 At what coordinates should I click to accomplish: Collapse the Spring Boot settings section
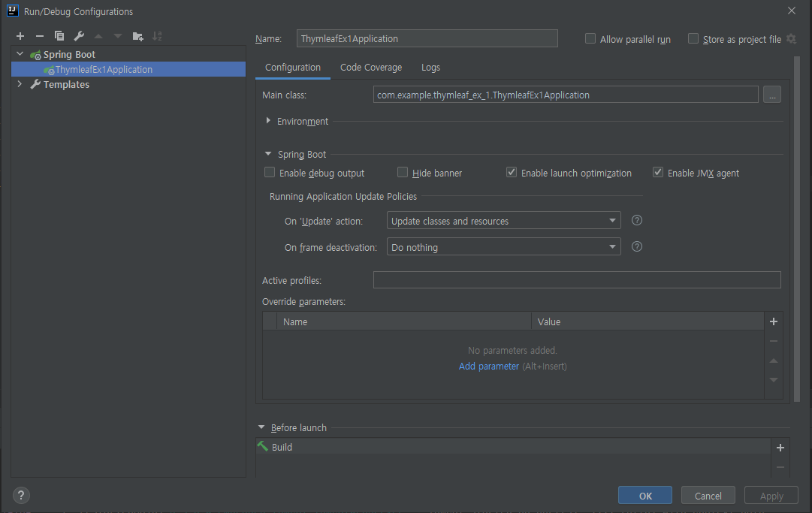267,154
